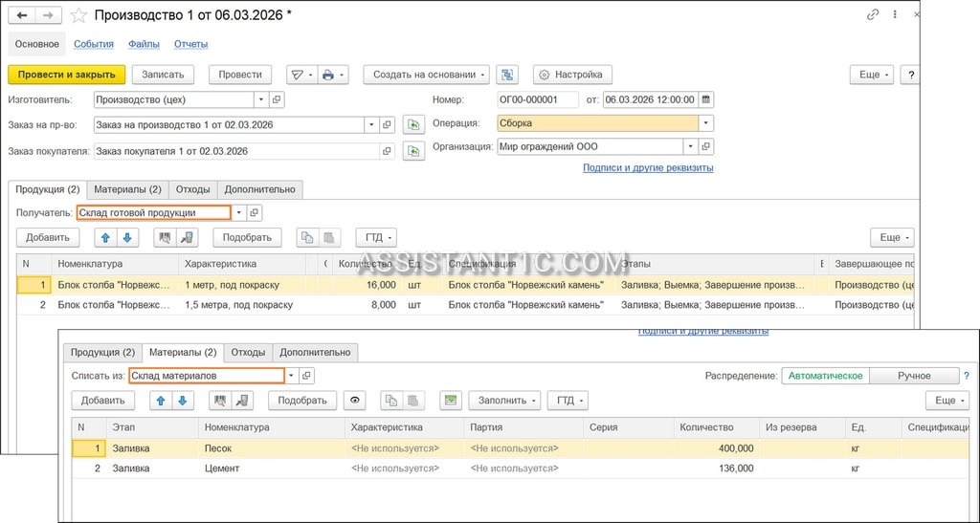The width and height of the screenshot is (980, 523).
Task: Move product row down with blue arrow
Action: pyautogui.click(x=127, y=237)
